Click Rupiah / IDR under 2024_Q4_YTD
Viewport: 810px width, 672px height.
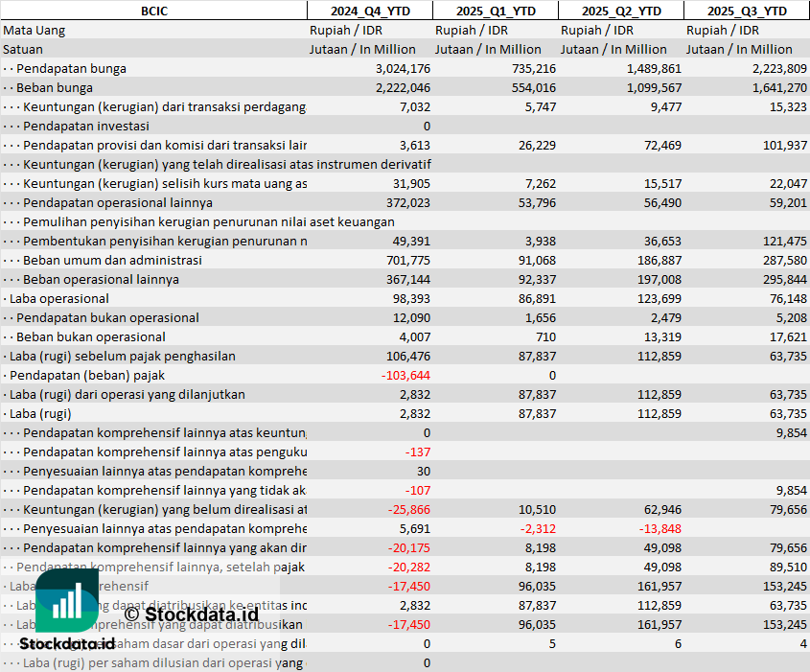tap(346, 31)
